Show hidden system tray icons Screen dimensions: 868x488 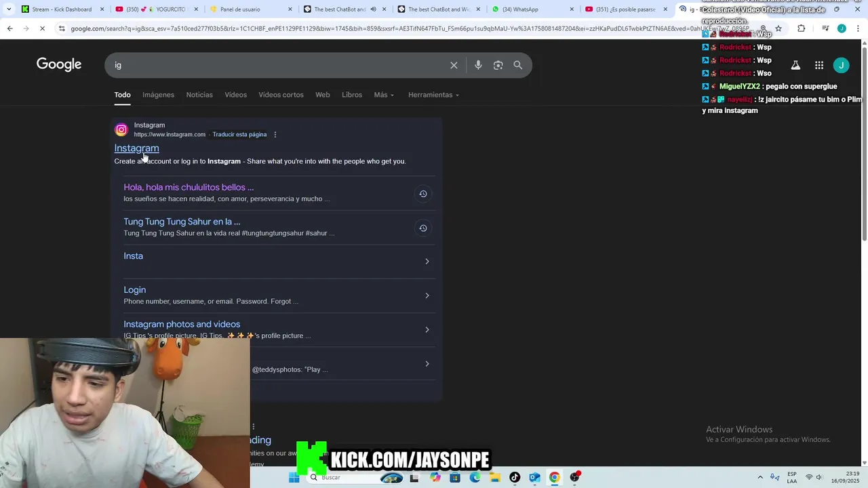click(760, 477)
